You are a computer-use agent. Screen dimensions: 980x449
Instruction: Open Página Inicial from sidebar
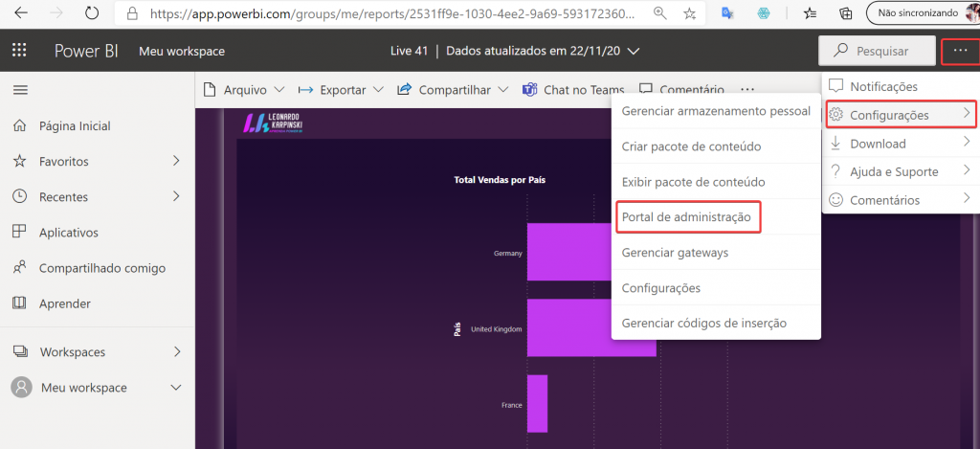[74, 125]
